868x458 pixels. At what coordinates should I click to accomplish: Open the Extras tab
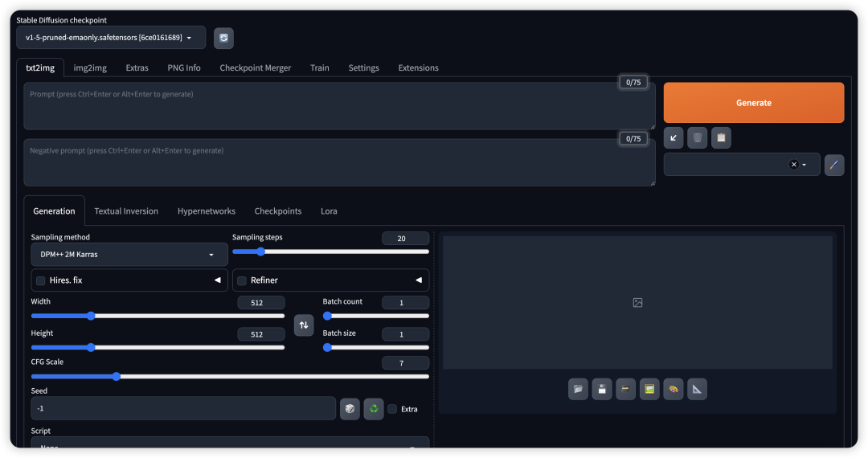(137, 67)
